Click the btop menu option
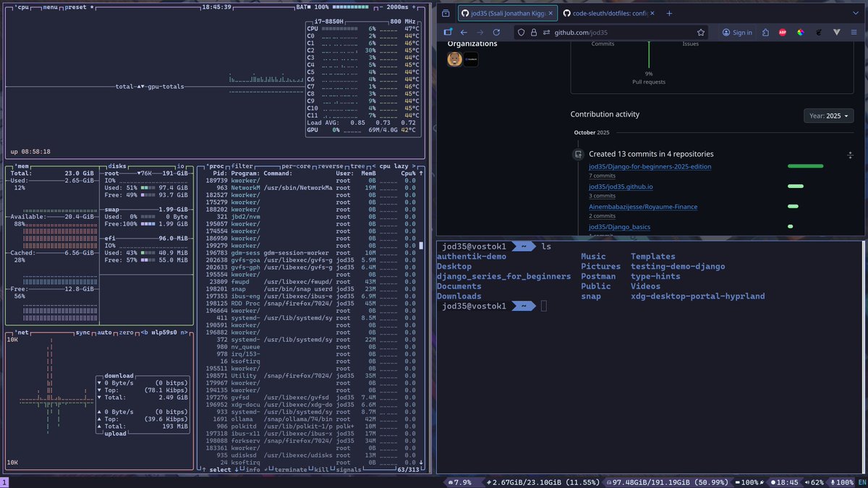 click(50, 7)
